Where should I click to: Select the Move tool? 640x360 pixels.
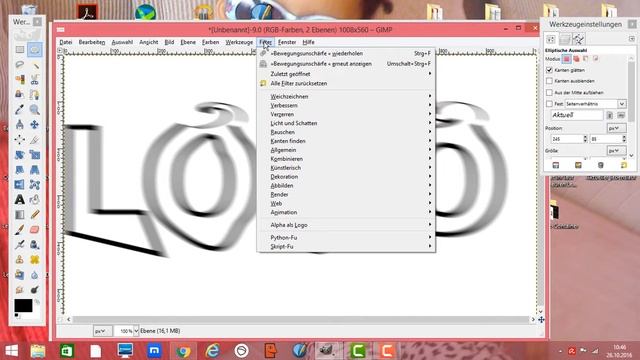pos(35,124)
